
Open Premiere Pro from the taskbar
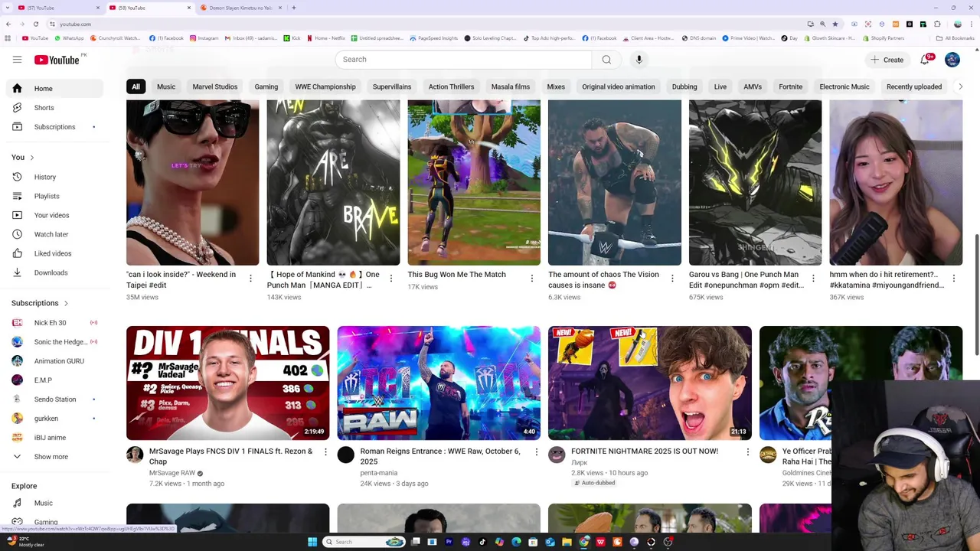[x=449, y=542]
